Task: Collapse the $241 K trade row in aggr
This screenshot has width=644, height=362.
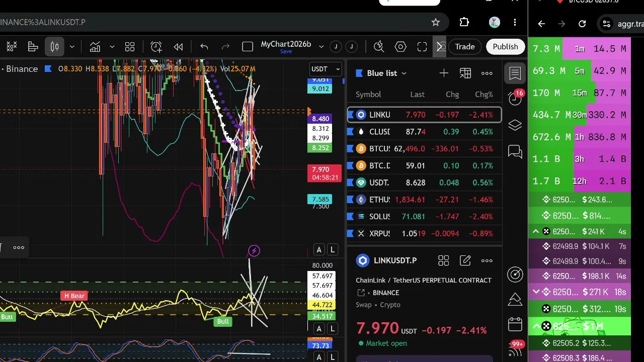Action: click(x=536, y=232)
